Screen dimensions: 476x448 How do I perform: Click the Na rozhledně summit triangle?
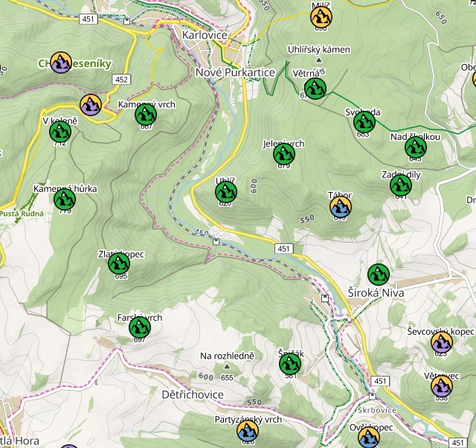click(x=227, y=367)
